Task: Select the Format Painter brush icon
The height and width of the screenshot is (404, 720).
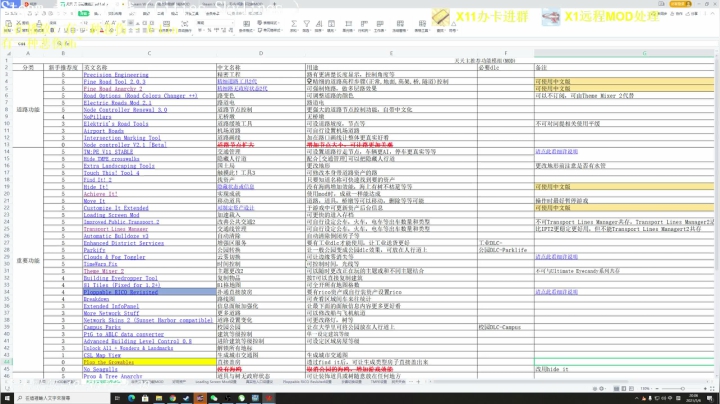Action: [39, 24]
